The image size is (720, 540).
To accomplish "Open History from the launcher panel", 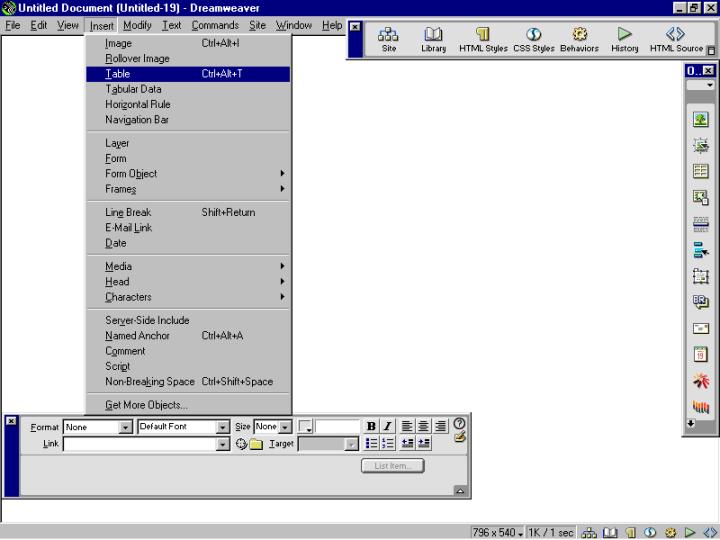I will (624, 39).
